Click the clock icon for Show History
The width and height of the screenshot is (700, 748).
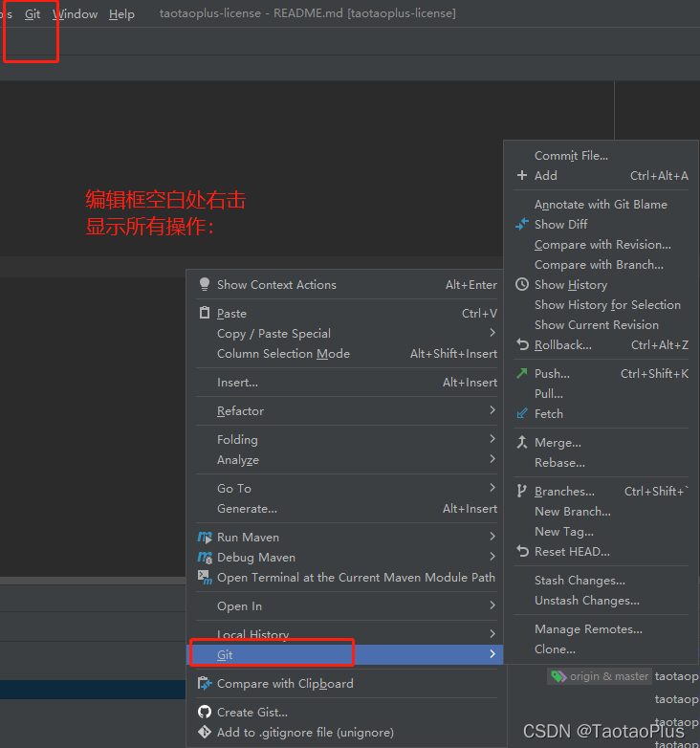pyautogui.click(x=522, y=284)
